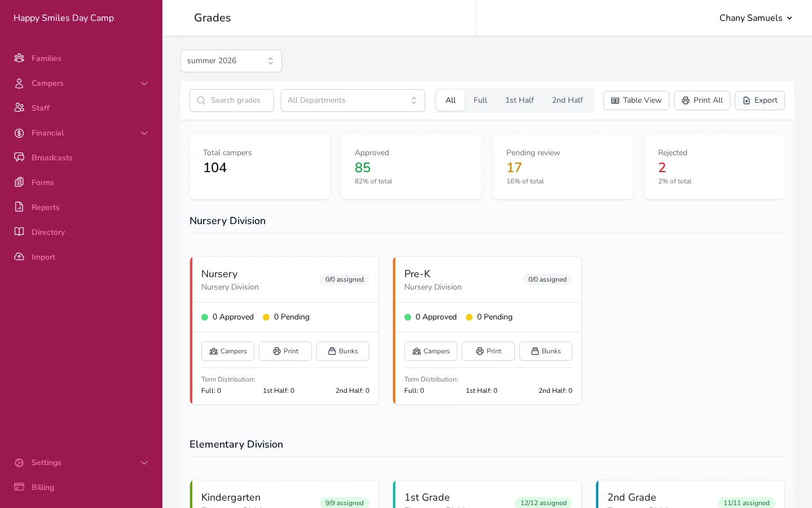
Task: Click the printer icon on Pre-K card
Action: tap(480, 351)
